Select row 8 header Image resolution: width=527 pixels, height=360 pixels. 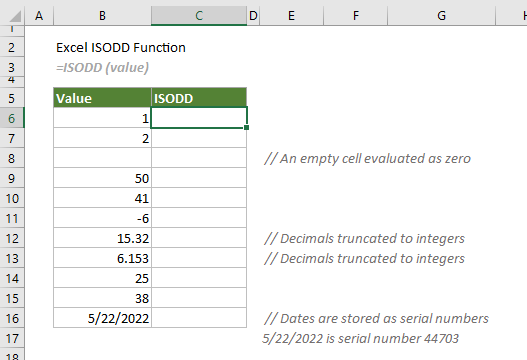click(12, 158)
